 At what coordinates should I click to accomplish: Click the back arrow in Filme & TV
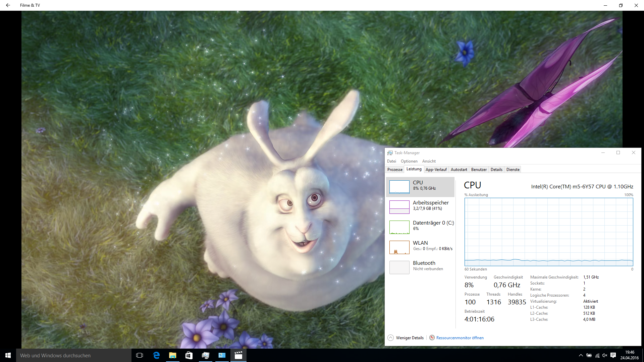(8, 5)
